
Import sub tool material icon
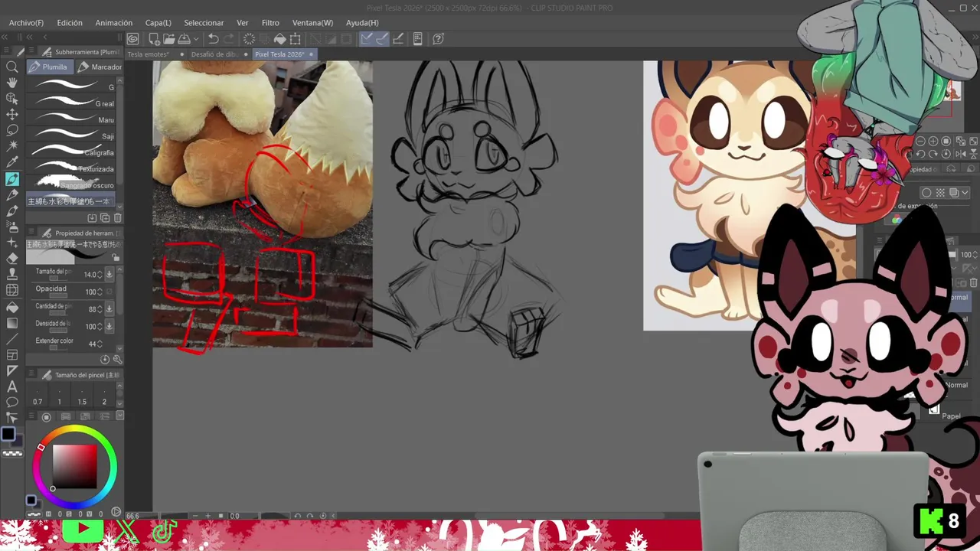(92, 218)
